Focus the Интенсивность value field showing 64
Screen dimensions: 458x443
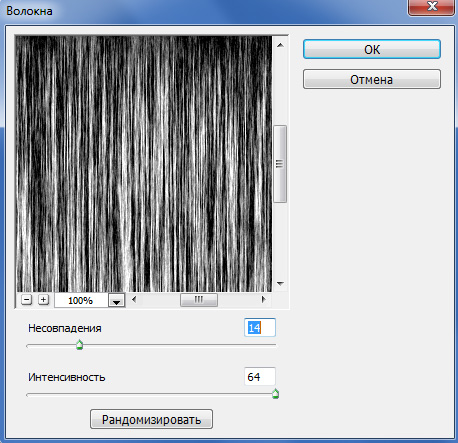point(260,377)
